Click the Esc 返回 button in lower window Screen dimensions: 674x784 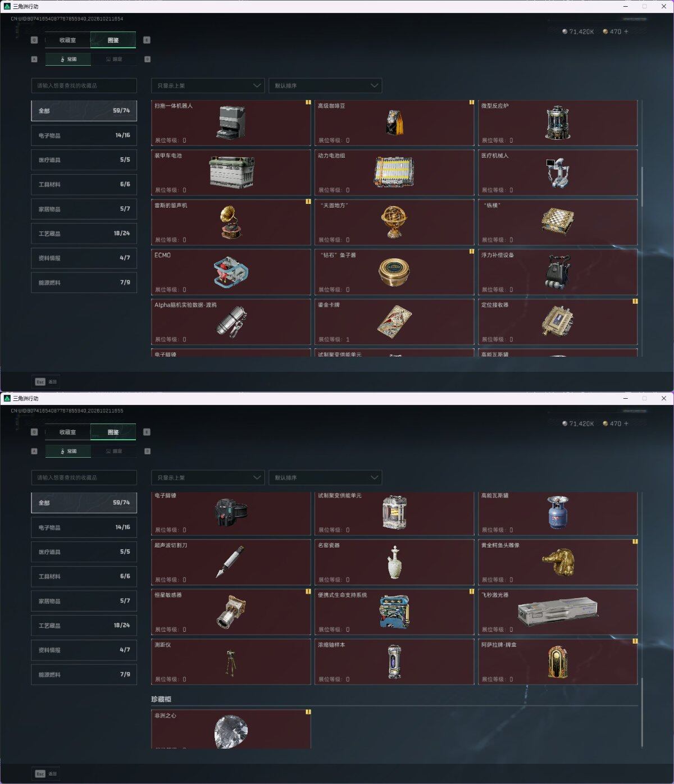point(45,774)
